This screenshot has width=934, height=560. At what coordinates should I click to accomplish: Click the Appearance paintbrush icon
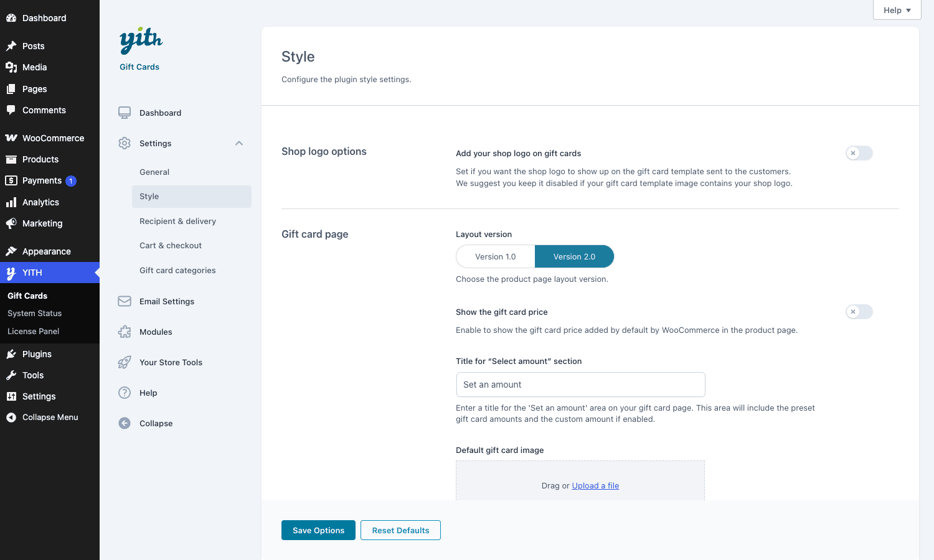(11, 251)
